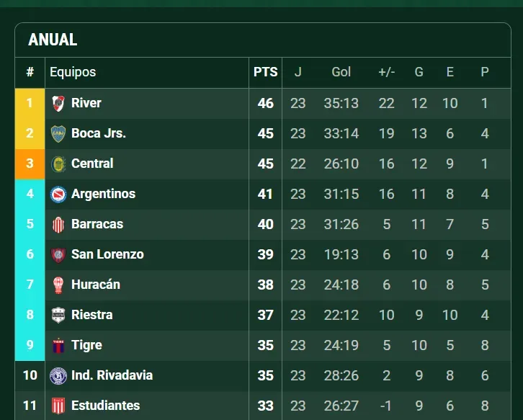The image size is (523, 420).
Task: Click the Tigre team crest
Action: pos(58,345)
